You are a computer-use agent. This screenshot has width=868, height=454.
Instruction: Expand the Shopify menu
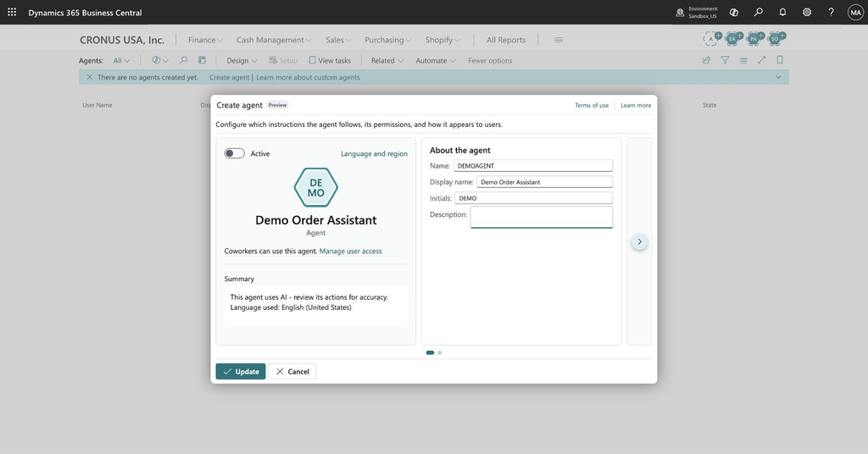tap(442, 40)
